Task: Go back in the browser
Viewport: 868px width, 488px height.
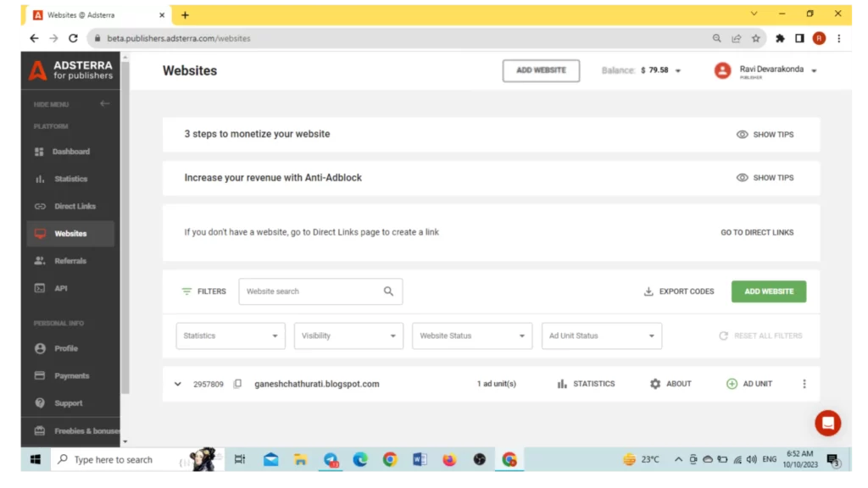Action: (34, 38)
